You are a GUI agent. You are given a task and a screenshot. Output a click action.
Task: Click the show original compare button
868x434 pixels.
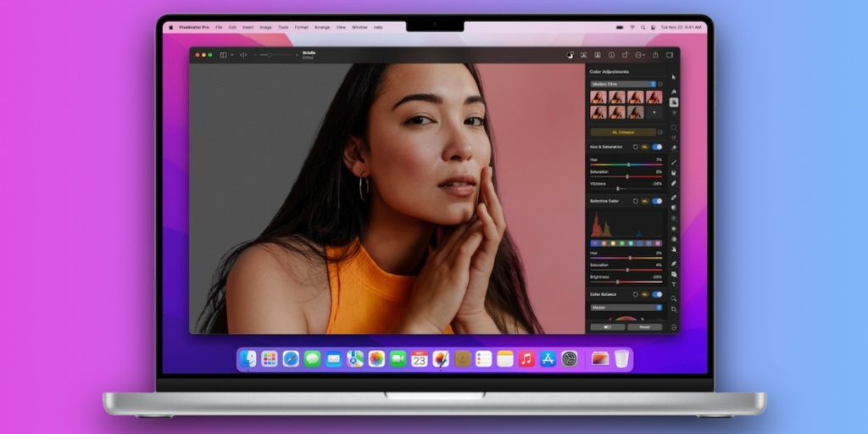click(607, 327)
